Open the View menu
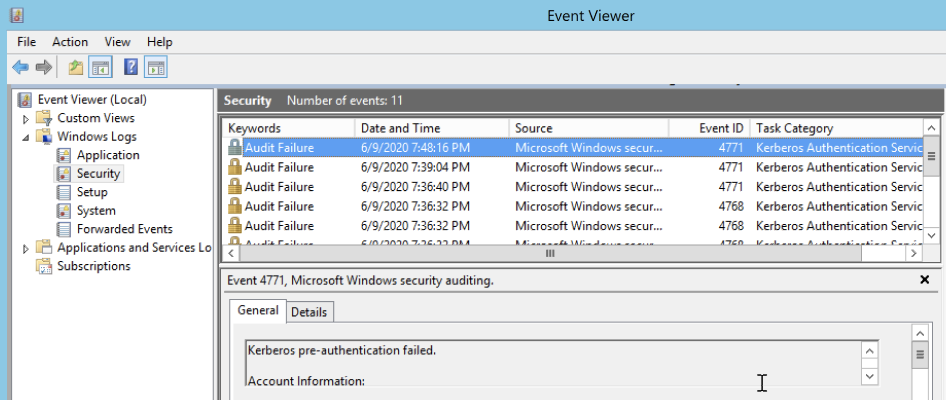 118,42
